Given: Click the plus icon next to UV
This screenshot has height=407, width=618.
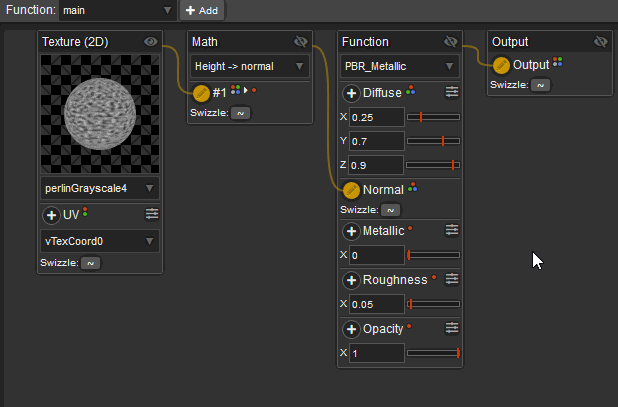Looking at the screenshot, I should [51, 215].
